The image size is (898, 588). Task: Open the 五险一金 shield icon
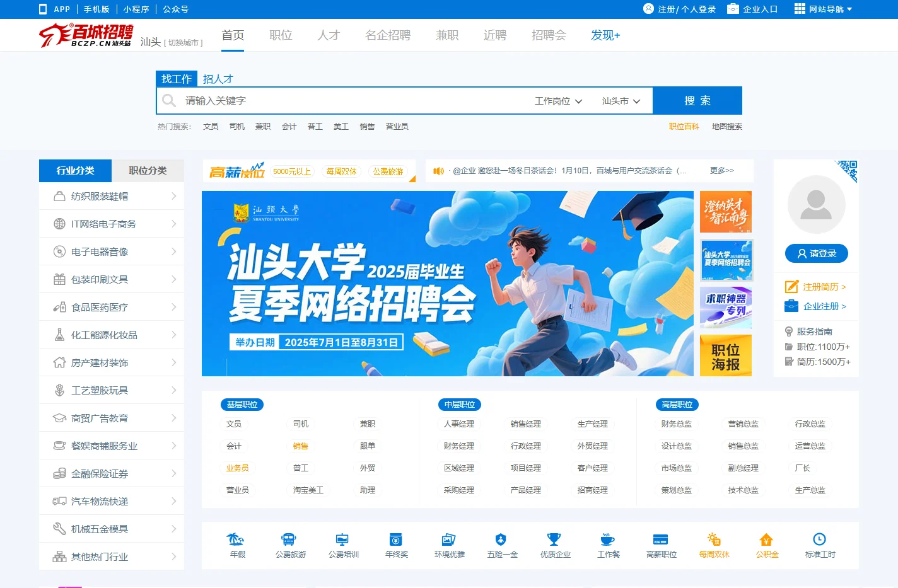pos(501,539)
